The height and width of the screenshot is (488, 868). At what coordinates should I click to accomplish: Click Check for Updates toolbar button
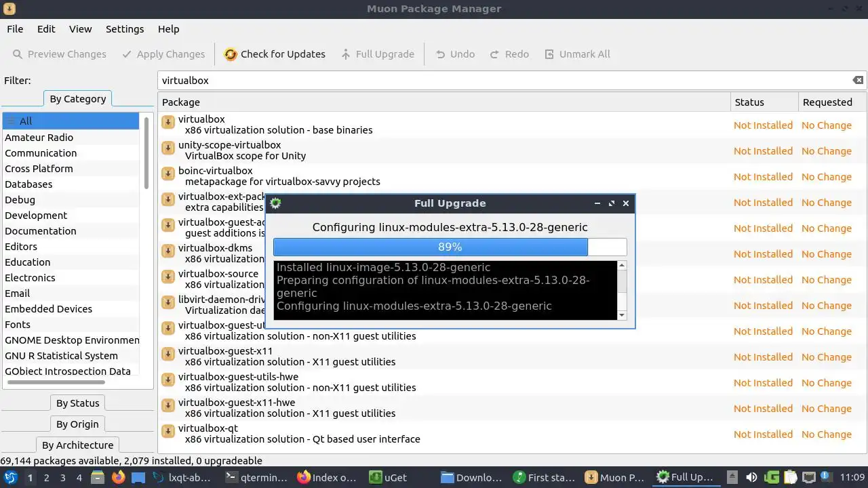(x=275, y=54)
